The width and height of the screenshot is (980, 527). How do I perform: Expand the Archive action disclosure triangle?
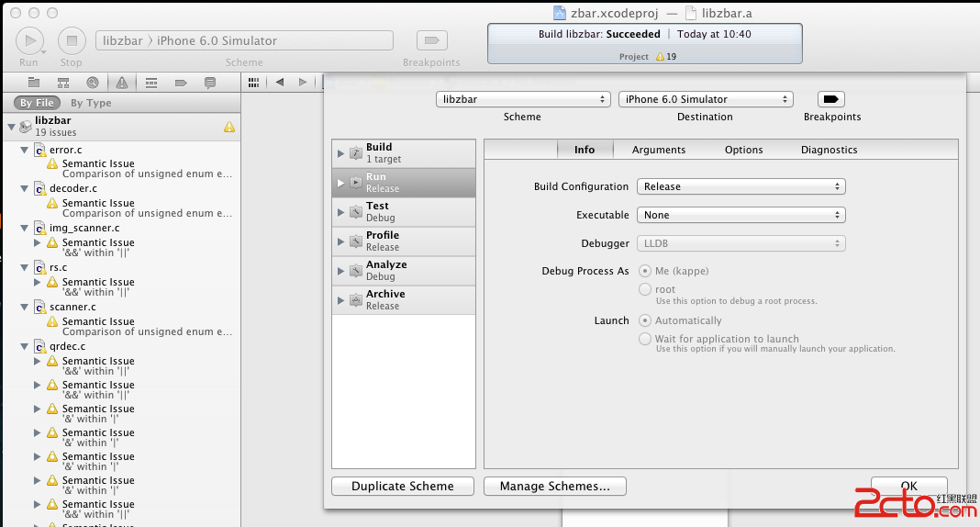pyautogui.click(x=340, y=300)
